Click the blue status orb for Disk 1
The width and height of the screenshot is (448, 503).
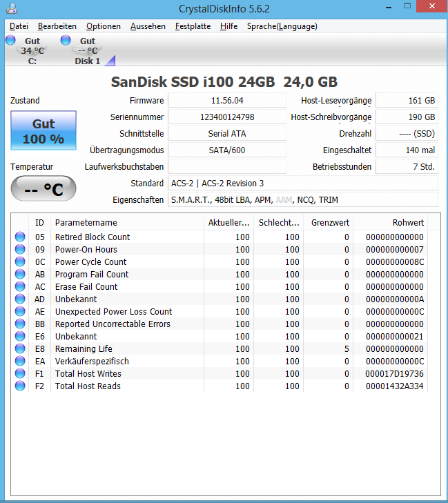[66, 40]
